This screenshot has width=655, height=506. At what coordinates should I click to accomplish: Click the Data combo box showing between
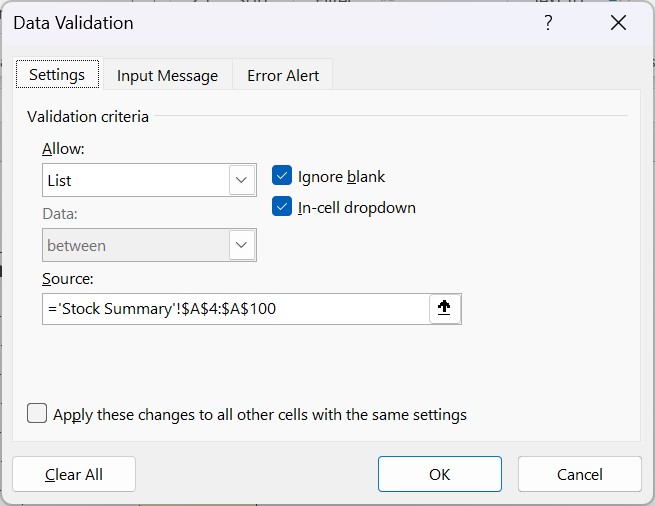[136, 245]
